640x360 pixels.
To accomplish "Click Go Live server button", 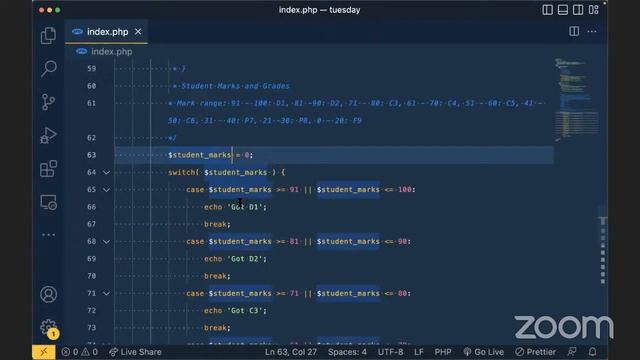I will coord(484,352).
